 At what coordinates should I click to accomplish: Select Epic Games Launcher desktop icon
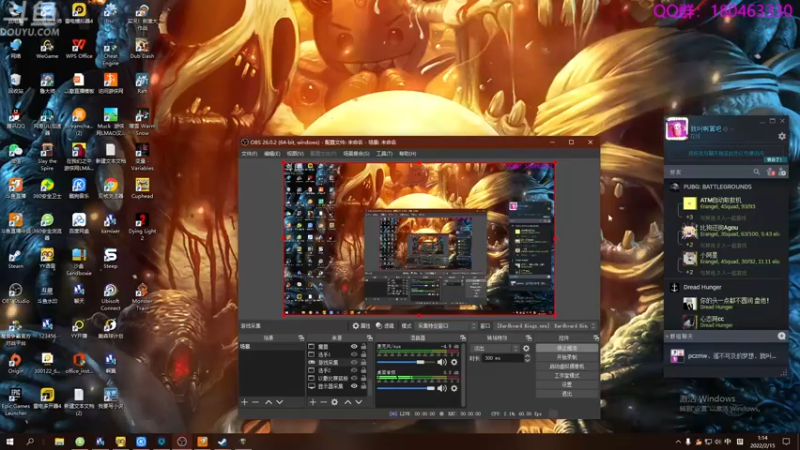15,402
